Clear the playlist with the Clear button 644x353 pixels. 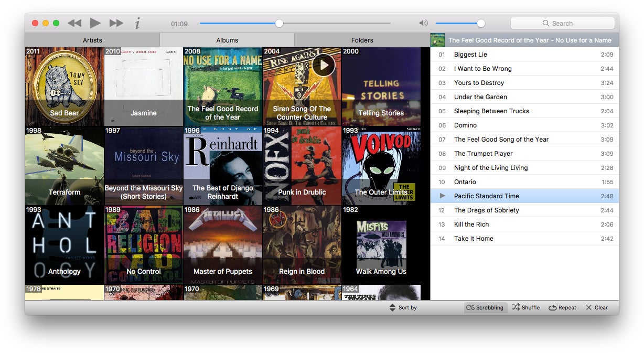coord(597,308)
